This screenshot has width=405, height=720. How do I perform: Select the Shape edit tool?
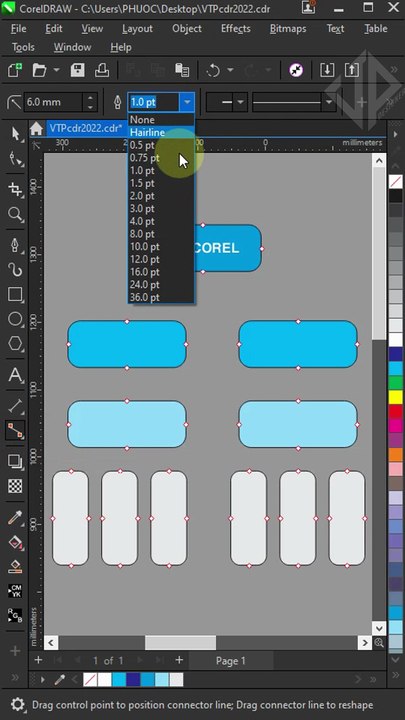[16, 159]
